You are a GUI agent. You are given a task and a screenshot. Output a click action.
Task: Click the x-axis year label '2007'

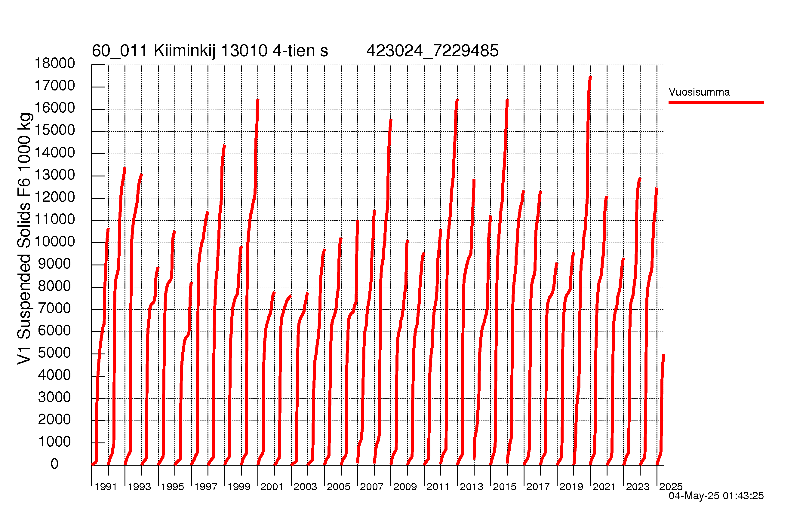tap(372, 487)
